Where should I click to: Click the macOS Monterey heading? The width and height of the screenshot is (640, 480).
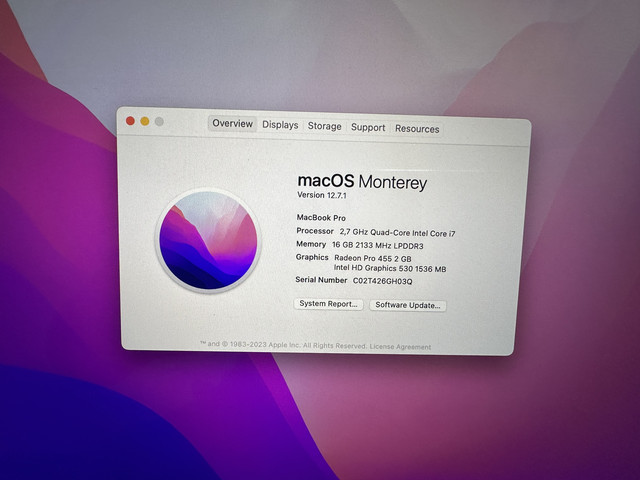coord(362,182)
